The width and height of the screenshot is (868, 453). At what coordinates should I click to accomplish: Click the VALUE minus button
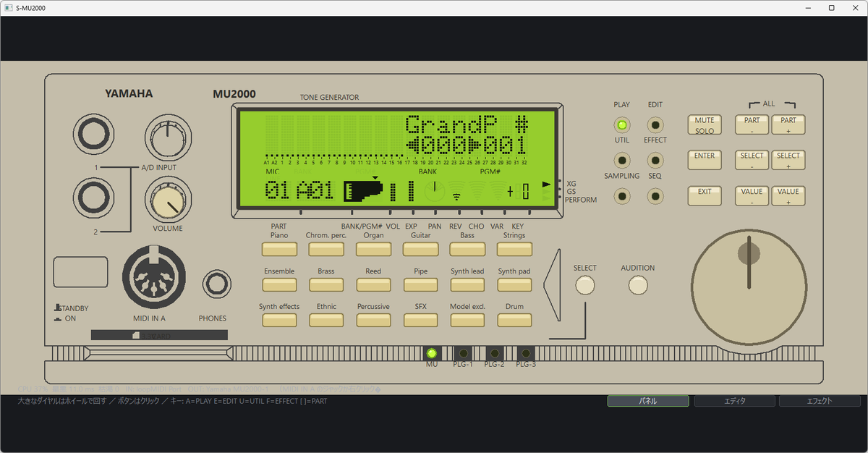click(x=752, y=196)
